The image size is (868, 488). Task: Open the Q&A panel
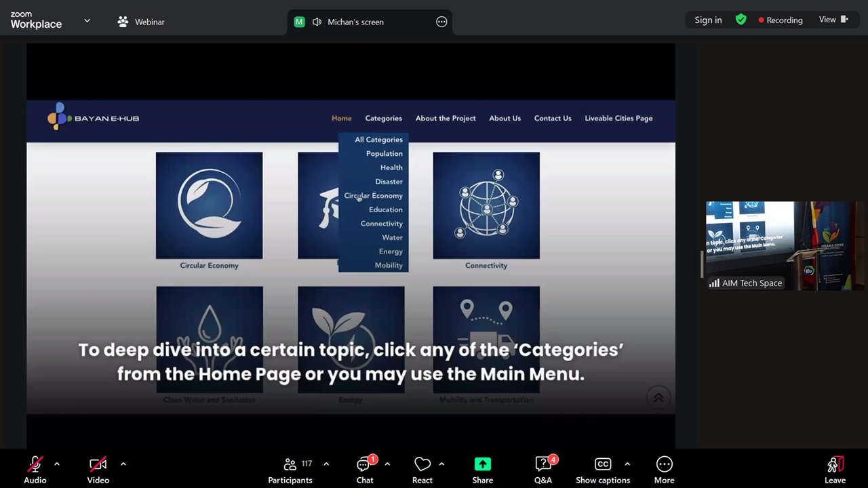pos(543,470)
